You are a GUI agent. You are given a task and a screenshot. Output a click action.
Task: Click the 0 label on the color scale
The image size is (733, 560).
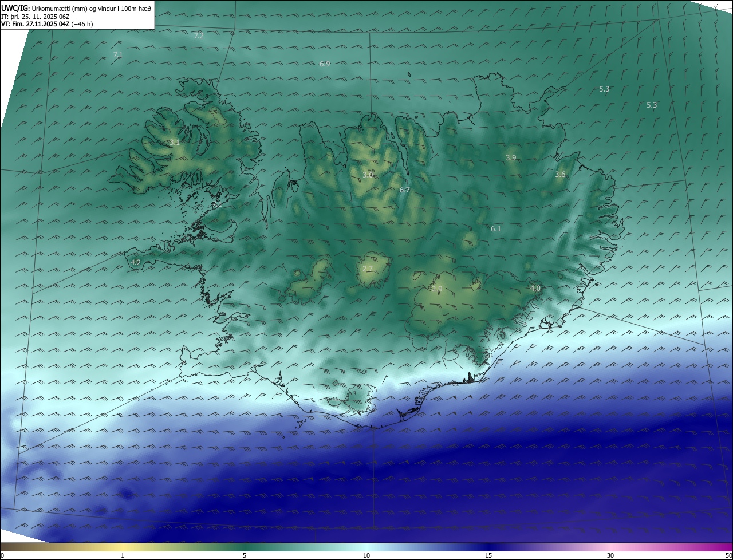[x=2, y=555]
